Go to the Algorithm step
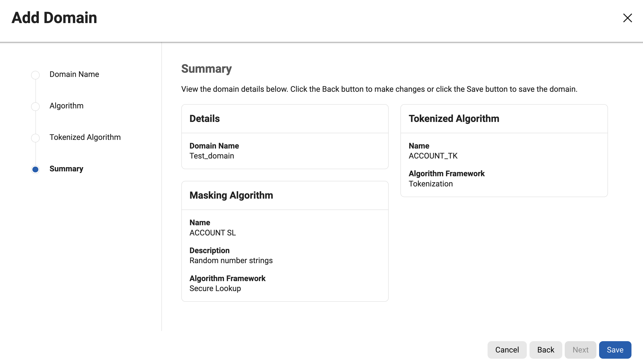Viewport: 643px width, 364px height. [x=66, y=106]
